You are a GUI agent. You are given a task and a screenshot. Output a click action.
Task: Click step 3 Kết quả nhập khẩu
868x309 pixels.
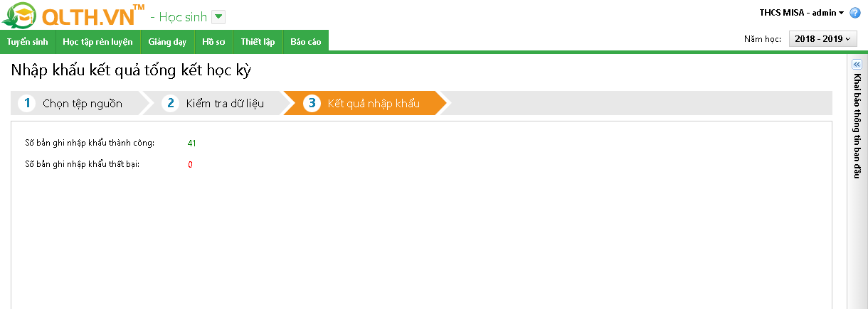(x=373, y=103)
